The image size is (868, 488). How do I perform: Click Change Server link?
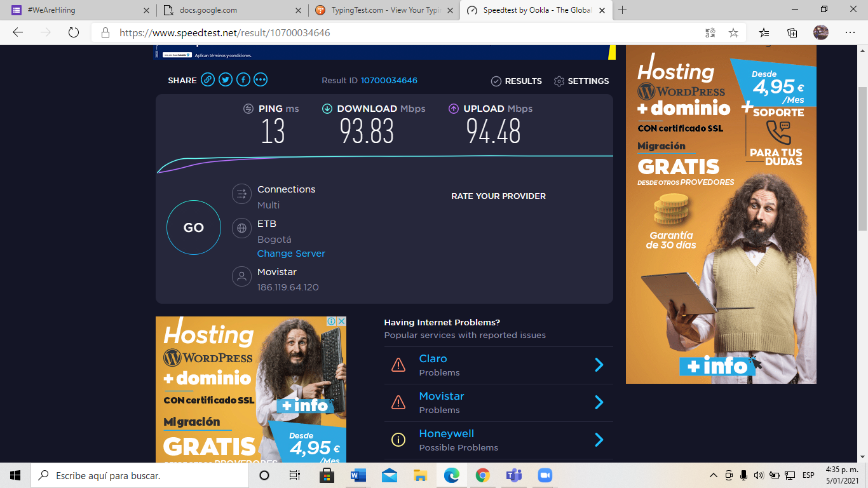pyautogui.click(x=291, y=254)
